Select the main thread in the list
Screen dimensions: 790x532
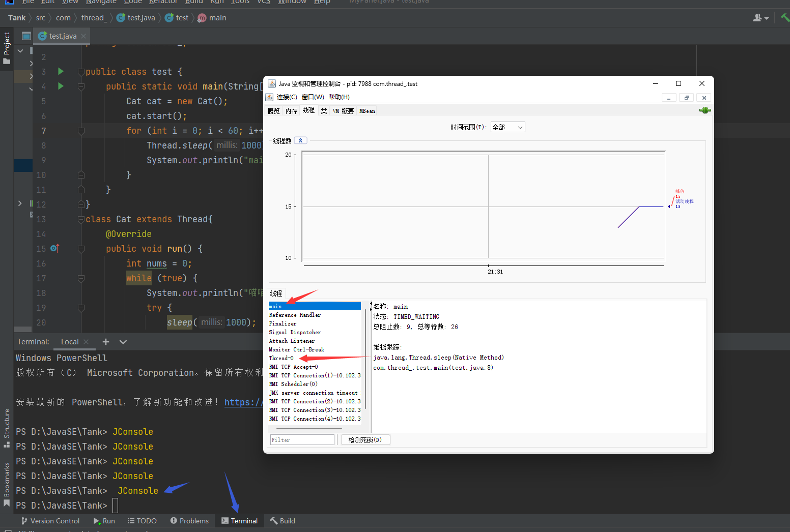[x=315, y=306]
